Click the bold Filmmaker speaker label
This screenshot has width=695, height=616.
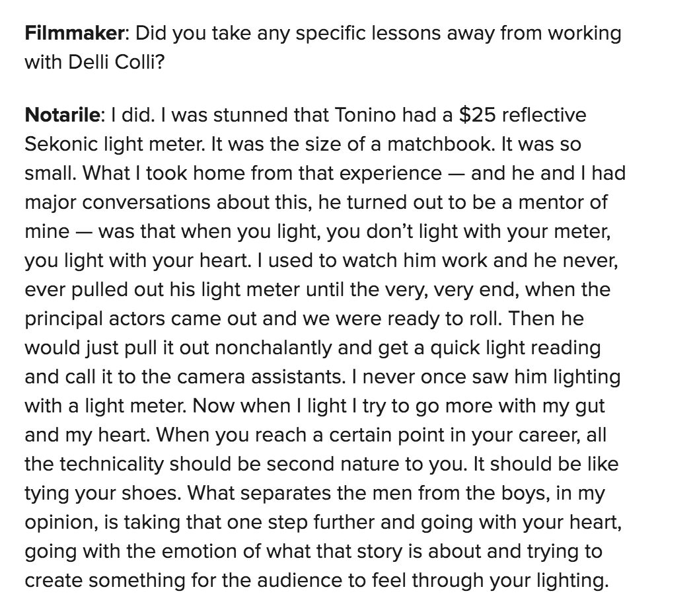tap(74, 33)
